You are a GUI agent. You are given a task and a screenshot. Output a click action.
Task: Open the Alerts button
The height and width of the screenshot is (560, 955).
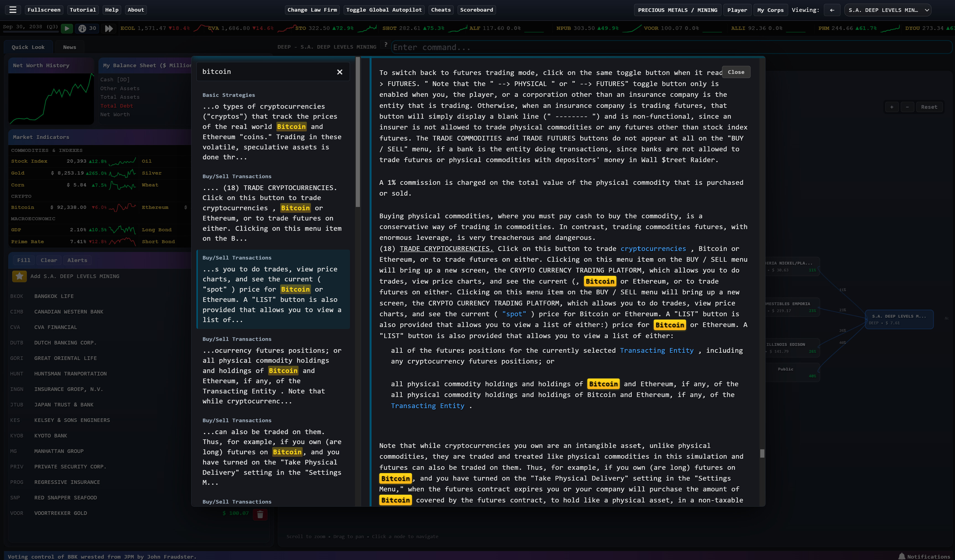[77, 260]
